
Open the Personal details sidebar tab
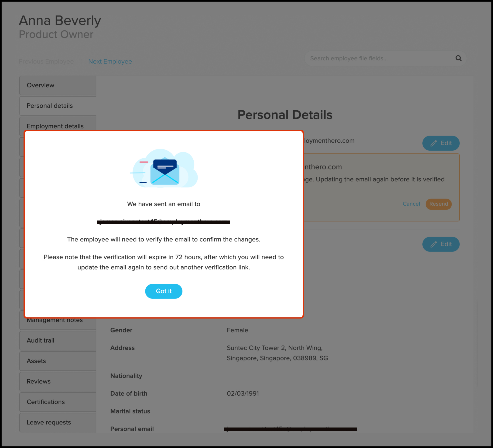[58, 106]
